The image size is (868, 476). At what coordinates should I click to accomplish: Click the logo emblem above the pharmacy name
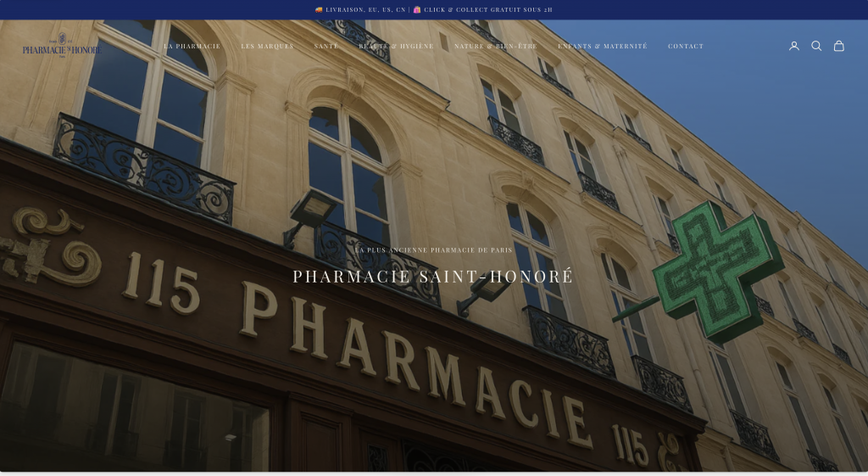(62, 38)
